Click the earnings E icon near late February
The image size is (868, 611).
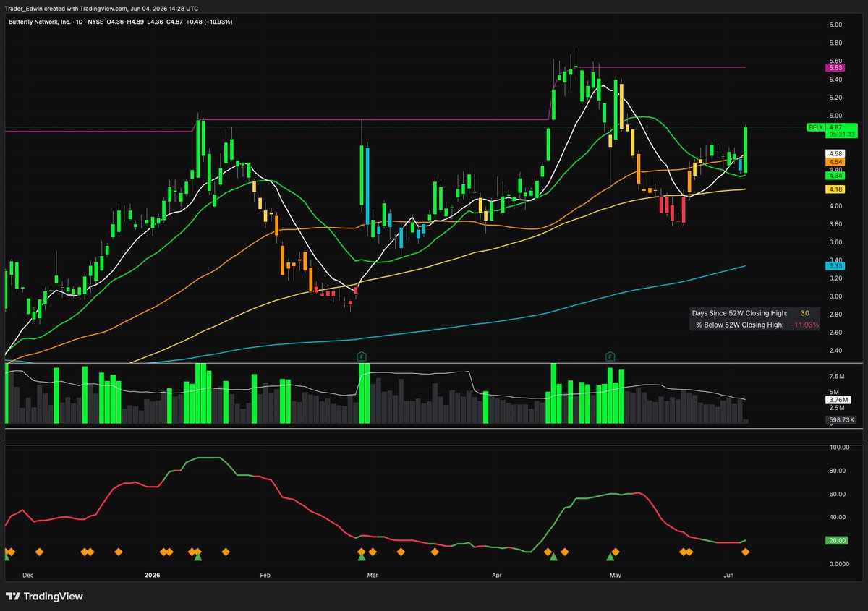[362, 356]
